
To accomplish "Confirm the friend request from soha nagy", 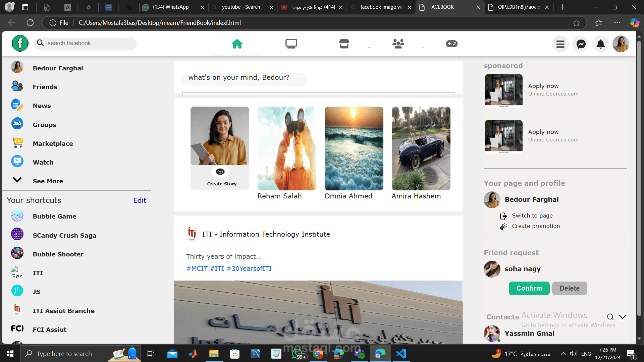I will click(x=529, y=288).
